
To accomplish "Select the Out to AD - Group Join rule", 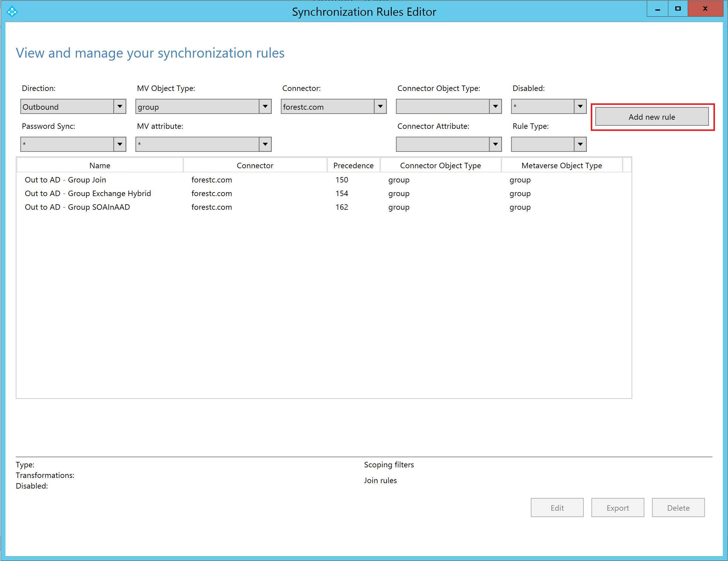I will (x=65, y=180).
